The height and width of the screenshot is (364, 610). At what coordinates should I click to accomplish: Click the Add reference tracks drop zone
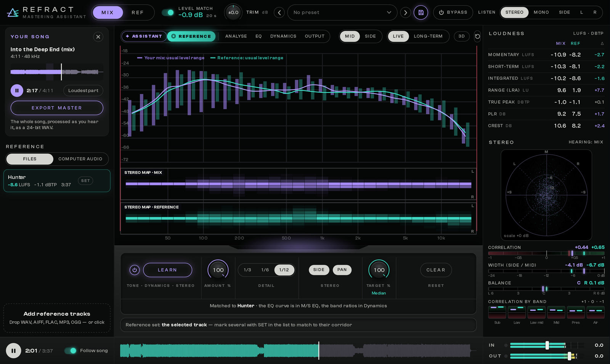(x=57, y=318)
